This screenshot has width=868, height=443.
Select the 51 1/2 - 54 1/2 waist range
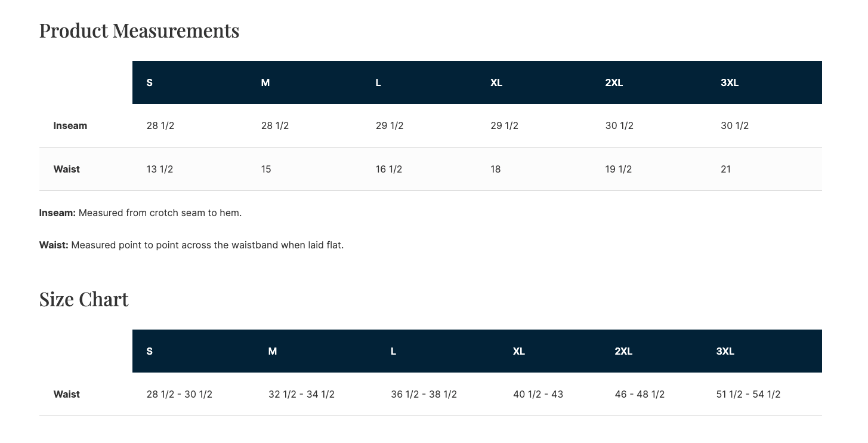pos(749,394)
